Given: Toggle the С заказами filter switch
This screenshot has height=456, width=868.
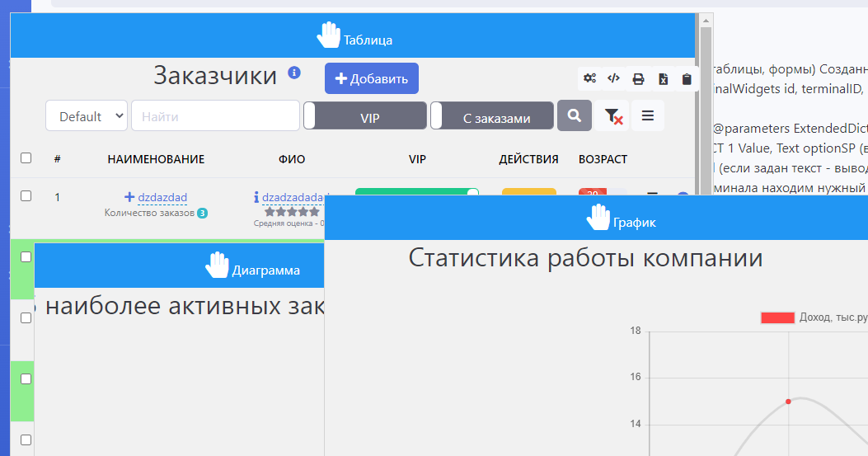Looking at the screenshot, I should (x=492, y=115).
